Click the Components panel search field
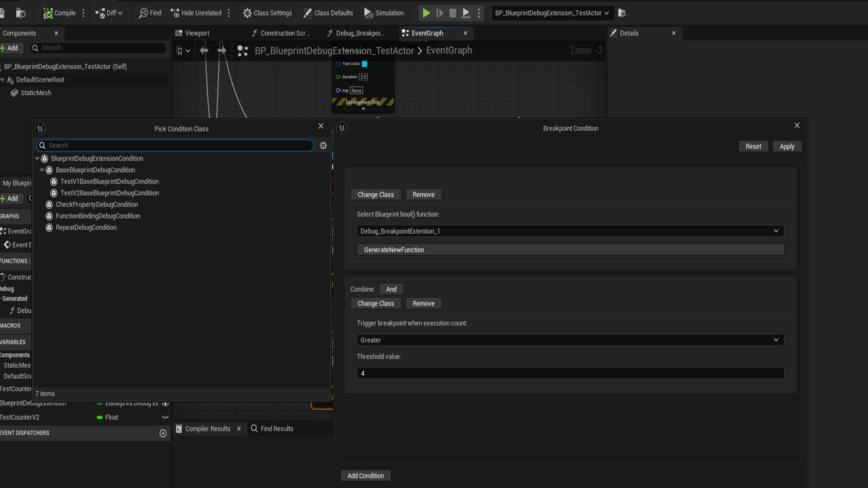Image resolution: width=868 pixels, height=488 pixels. (x=98, y=47)
